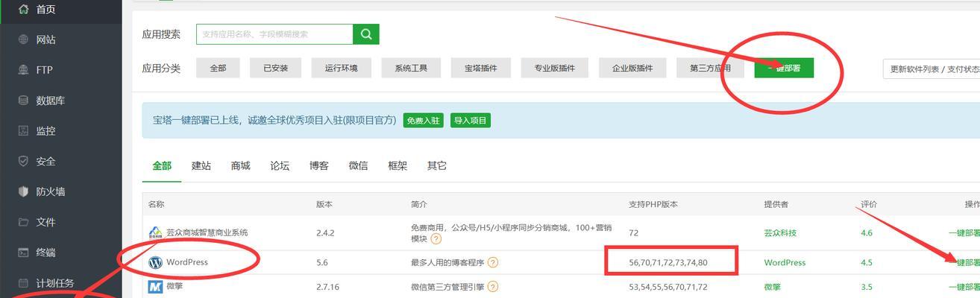This screenshot has width=980, height=298.
Task: Click WordPress version 5.6 cell
Action: coord(322,262)
